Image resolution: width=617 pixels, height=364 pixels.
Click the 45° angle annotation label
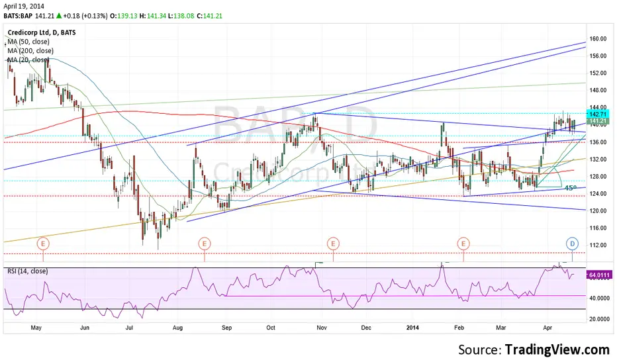coord(570,188)
